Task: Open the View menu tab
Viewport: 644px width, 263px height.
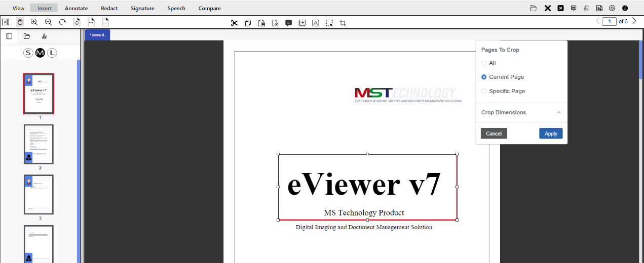Action: pos(18,8)
